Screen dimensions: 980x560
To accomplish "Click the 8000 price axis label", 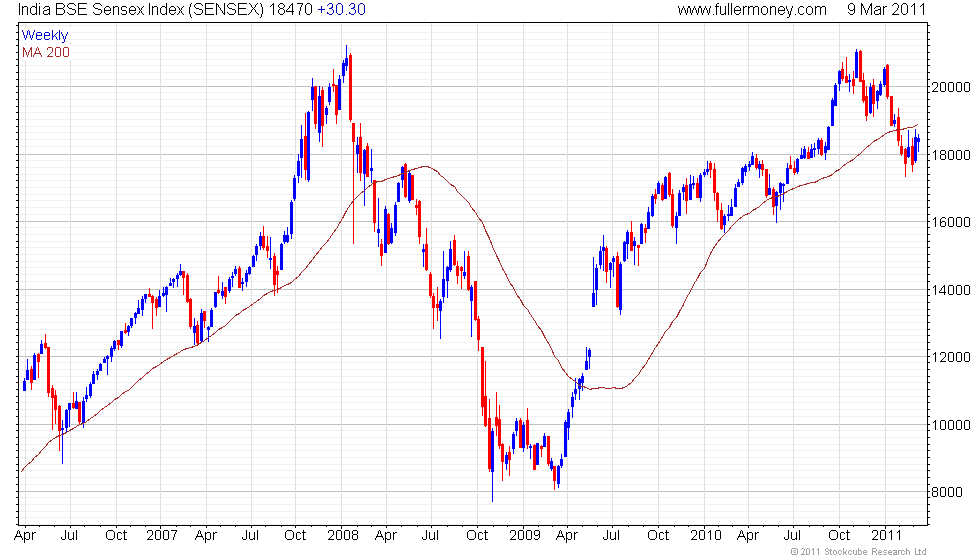I will tap(947, 492).
